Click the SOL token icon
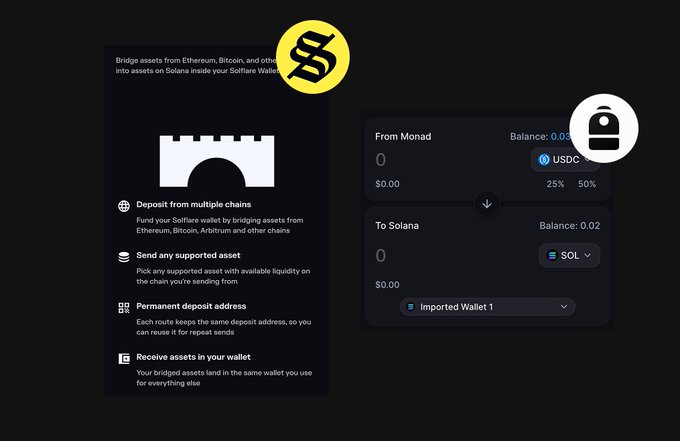This screenshot has height=441, width=680. [x=552, y=255]
